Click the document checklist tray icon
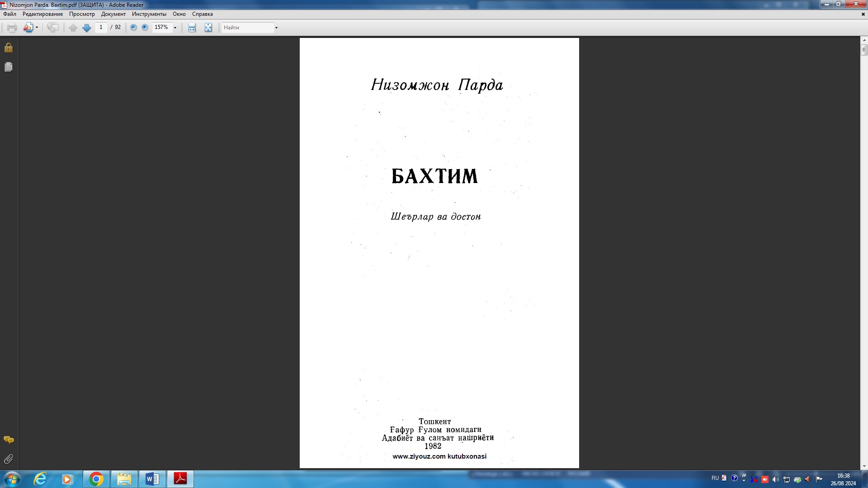Screen dimensions: 868x488 tap(724, 478)
